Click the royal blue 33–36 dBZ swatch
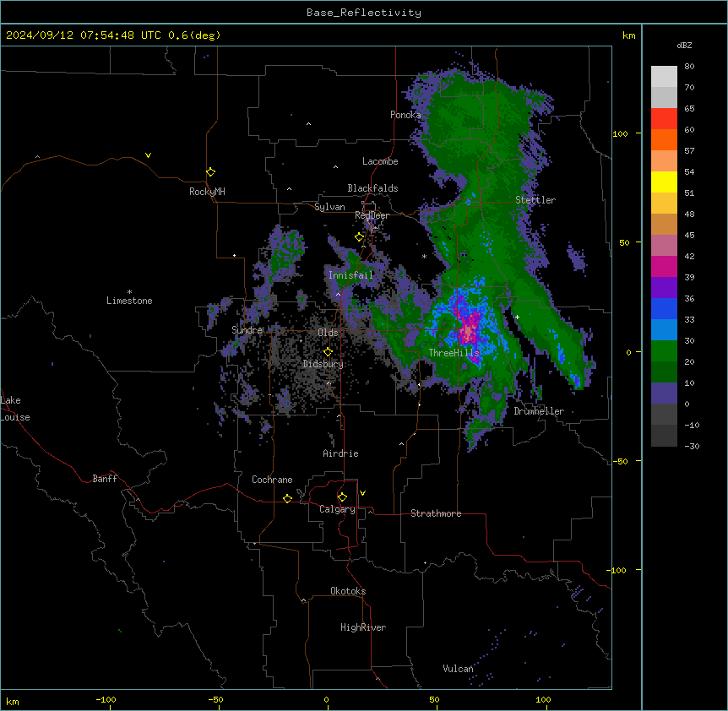Image resolution: width=728 pixels, height=711 pixels. (x=664, y=308)
